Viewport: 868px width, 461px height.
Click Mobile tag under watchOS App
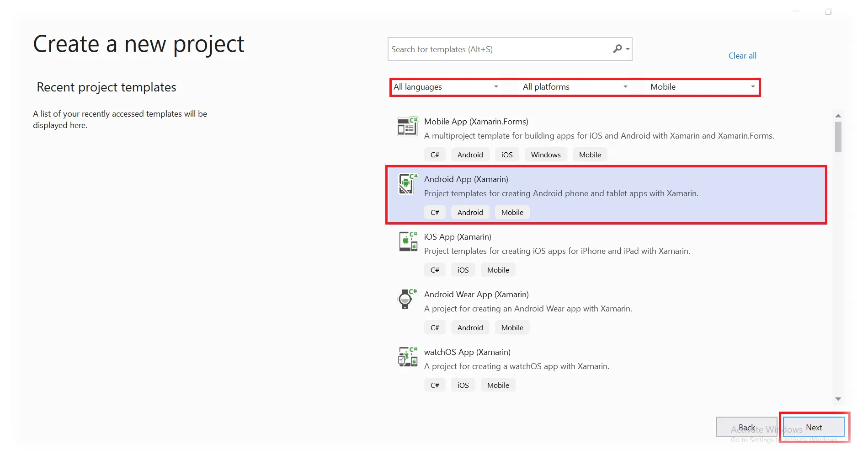pos(498,385)
